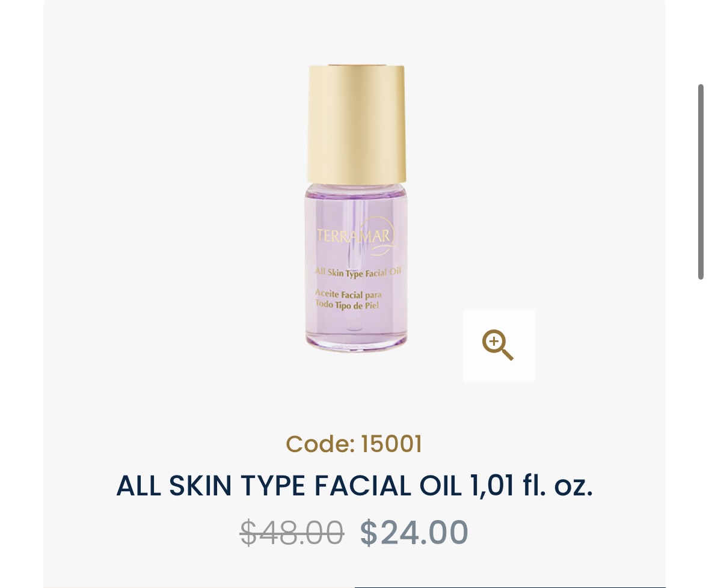Click the number 15001 in product code

[391, 444]
